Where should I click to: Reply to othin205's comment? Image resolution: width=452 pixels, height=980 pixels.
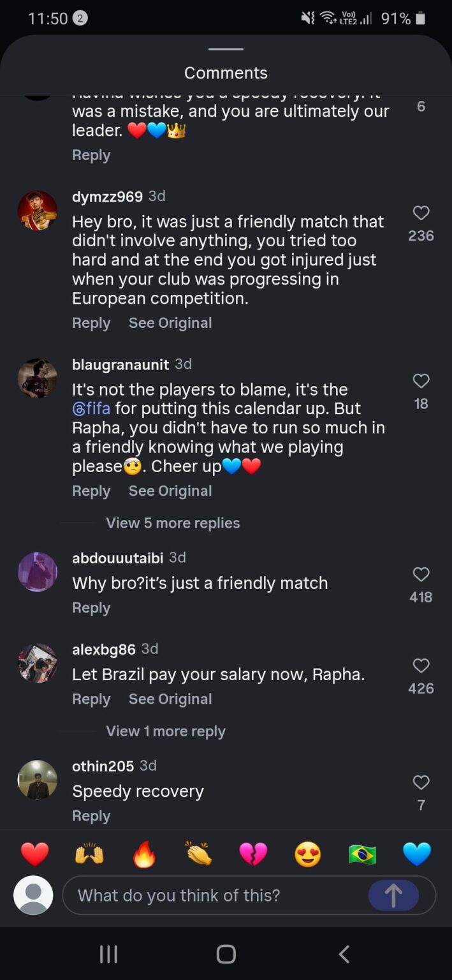pyautogui.click(x=91, y=815)
